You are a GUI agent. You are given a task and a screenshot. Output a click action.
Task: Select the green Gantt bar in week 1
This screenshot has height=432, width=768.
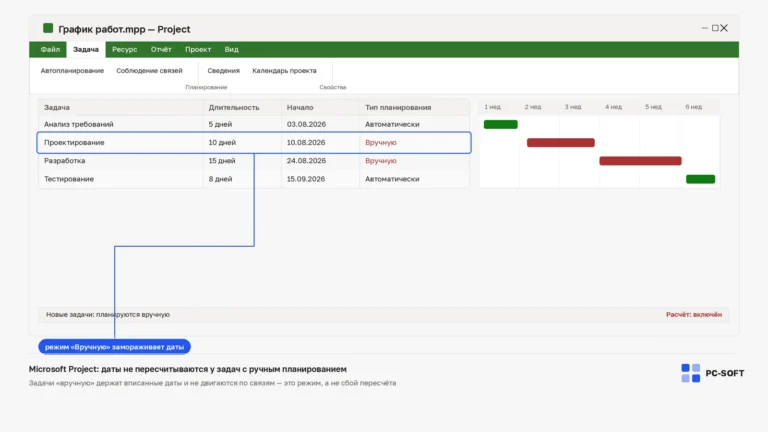tap(501, 124)
